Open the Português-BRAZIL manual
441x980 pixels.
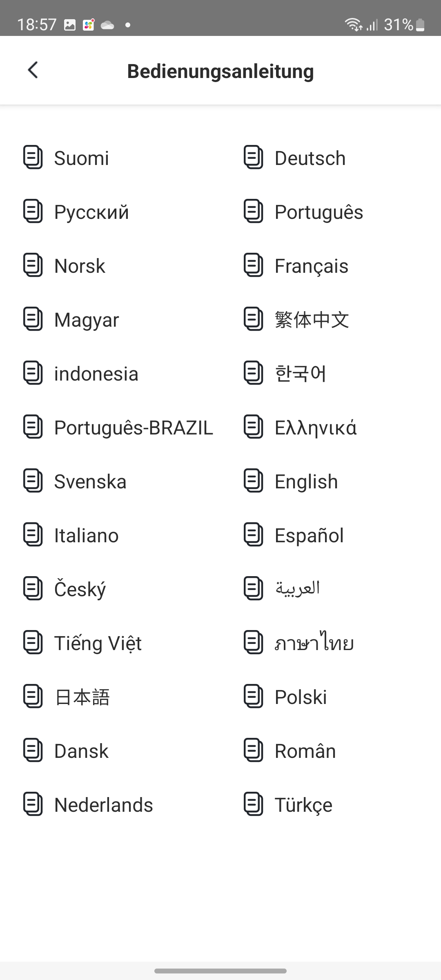click(134, 428)
